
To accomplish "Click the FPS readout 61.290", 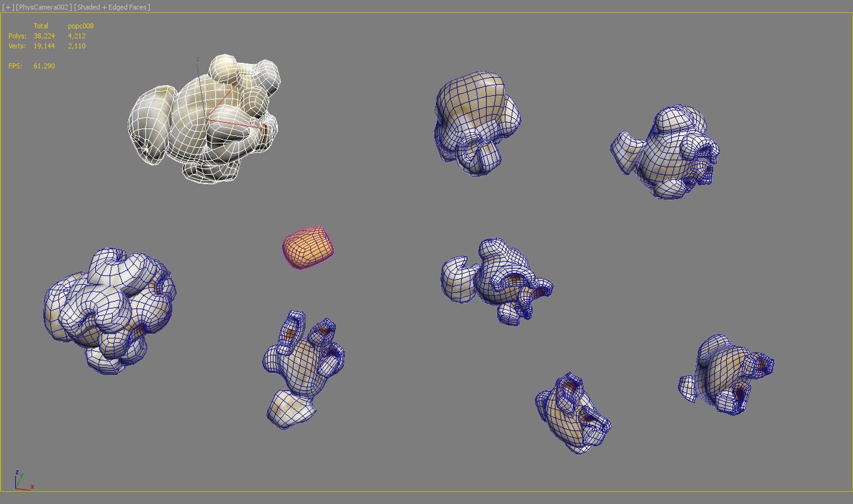I will pyautogui.click(x=44, y=66).
